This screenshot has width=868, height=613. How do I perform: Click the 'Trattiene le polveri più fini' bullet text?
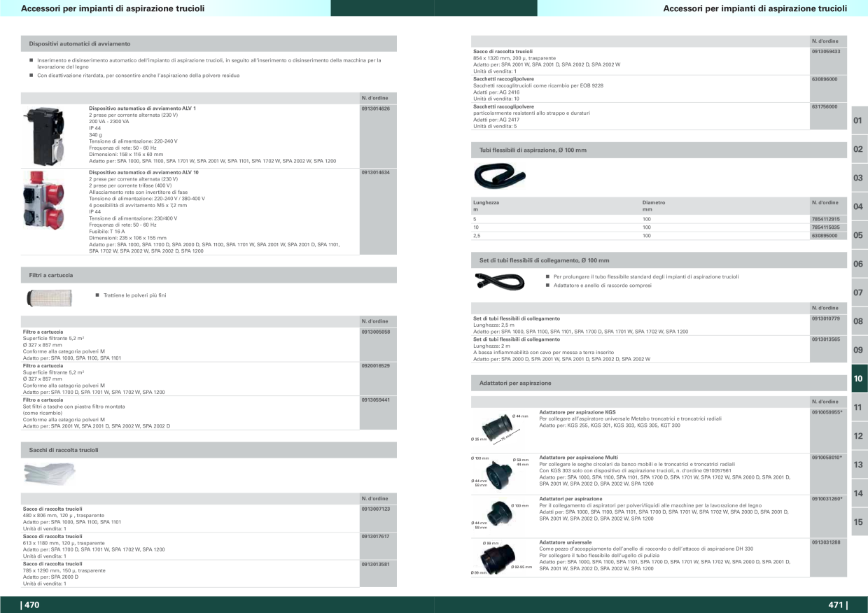coord(134,295)
